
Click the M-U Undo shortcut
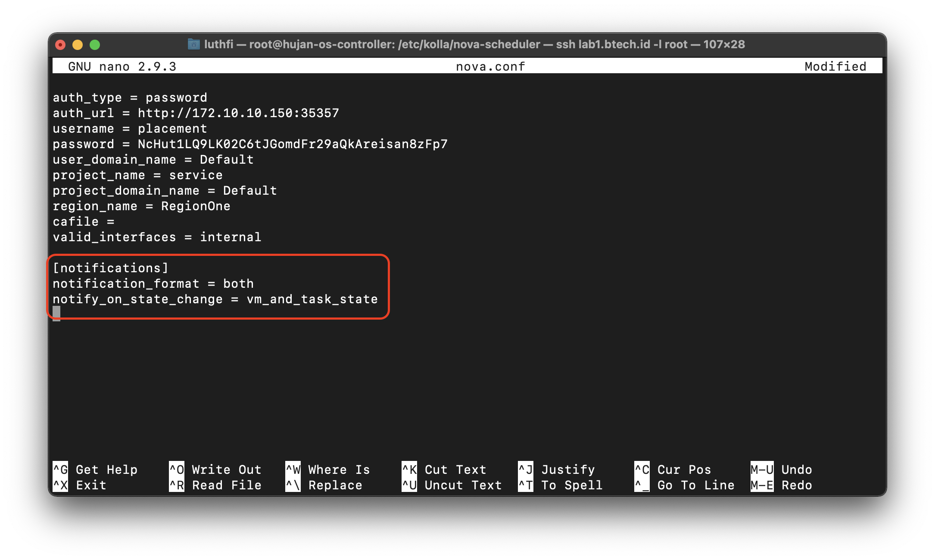point(782,469)
